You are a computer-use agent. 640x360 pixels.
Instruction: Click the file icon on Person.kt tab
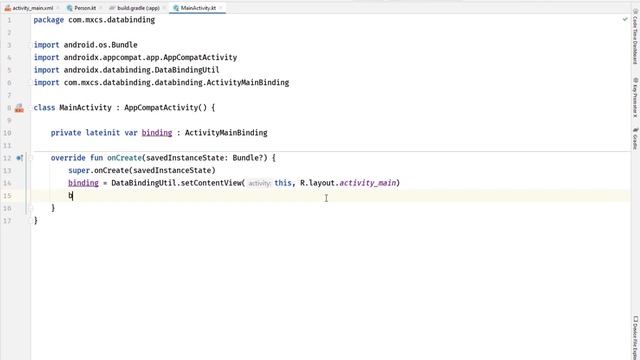[70, 8]
